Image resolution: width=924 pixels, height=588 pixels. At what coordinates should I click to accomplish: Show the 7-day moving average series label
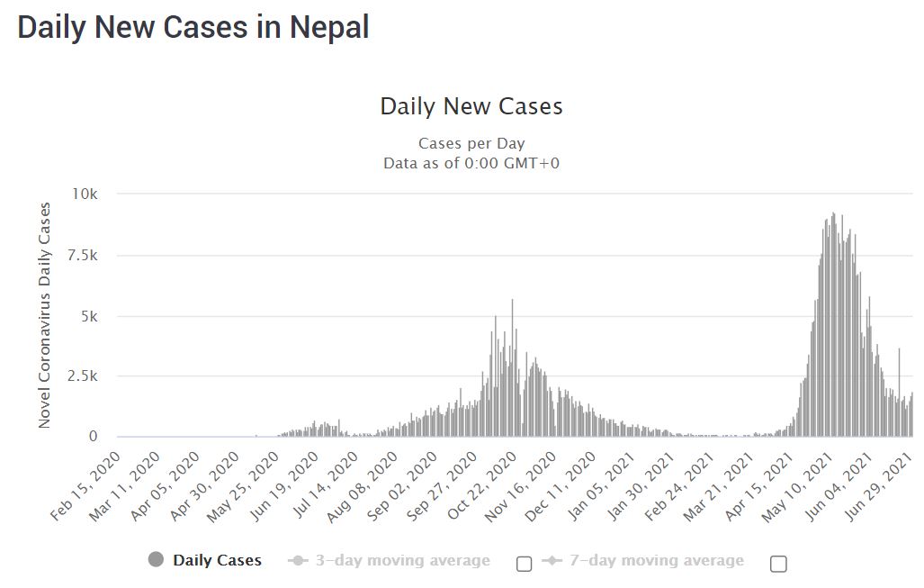pos(656,561)
